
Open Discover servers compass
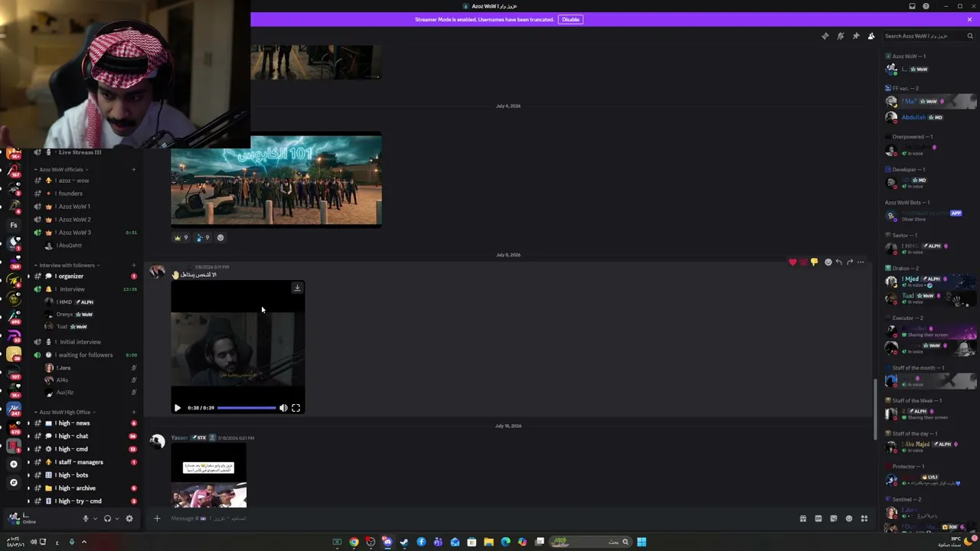(13, 483)
